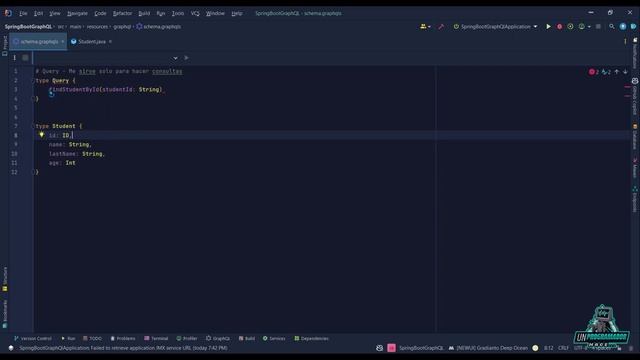The width and height of the screenshot is (640, 360).
Task: Open the Tools menu
Action: pos(178,13)
